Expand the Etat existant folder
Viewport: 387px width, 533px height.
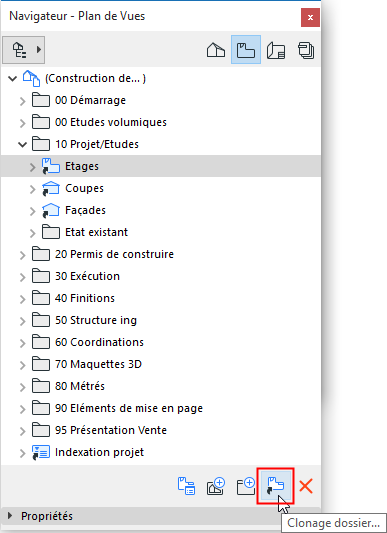[x=32, y=233]
